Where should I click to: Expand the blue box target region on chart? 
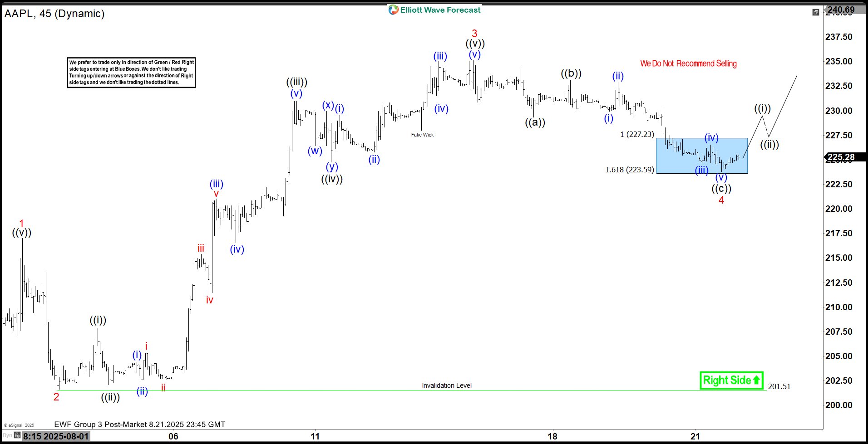[x=702, y=156]
